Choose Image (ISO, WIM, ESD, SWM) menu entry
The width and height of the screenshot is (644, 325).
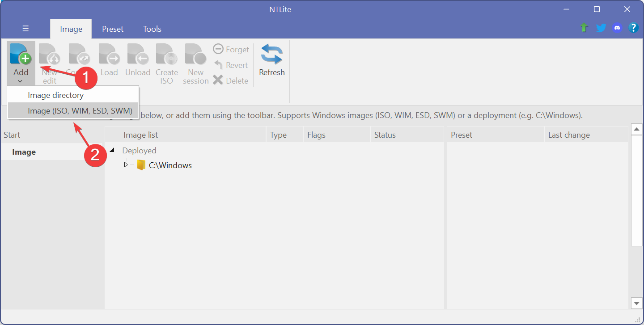tap(73, 111)
